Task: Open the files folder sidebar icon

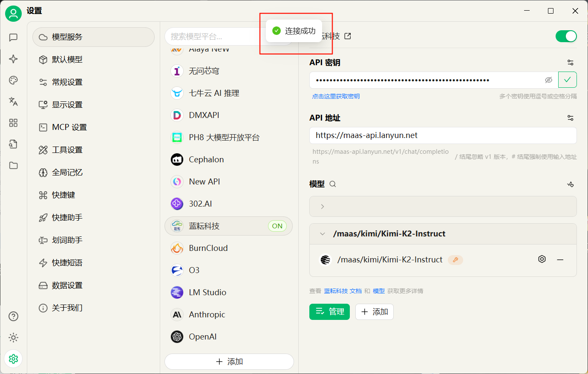Action: [13, 165]
